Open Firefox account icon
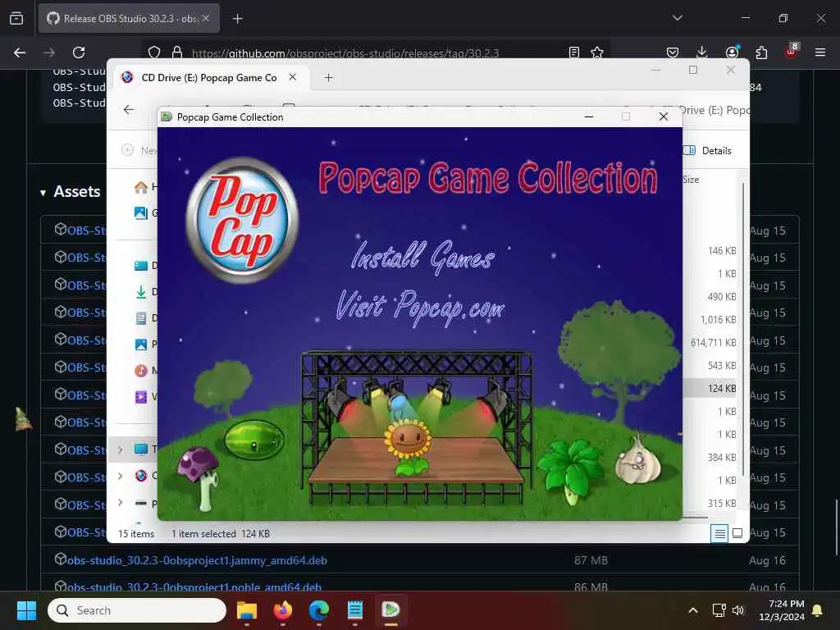Image resolution: width=840 pixels, height=630 pixels. pyautogui.click(x=732, y=52)
